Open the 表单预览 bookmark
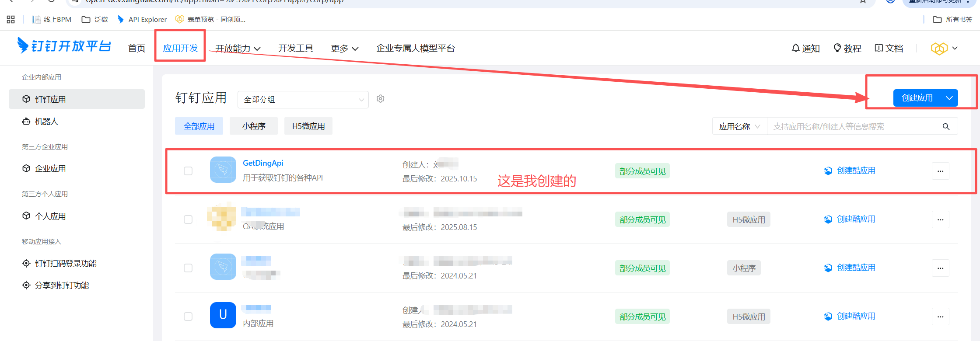The width and height of the screenshot is (980, 341). coord(210,19)
